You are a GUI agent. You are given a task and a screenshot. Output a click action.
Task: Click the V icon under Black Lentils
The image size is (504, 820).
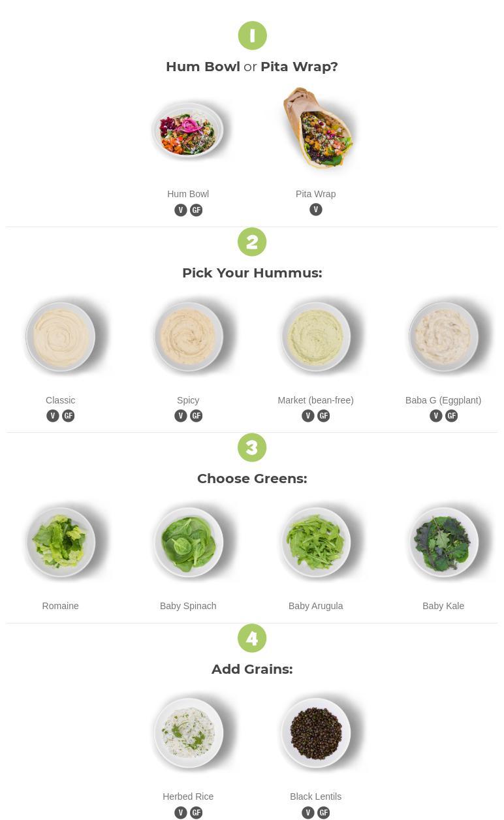(308, 813)
